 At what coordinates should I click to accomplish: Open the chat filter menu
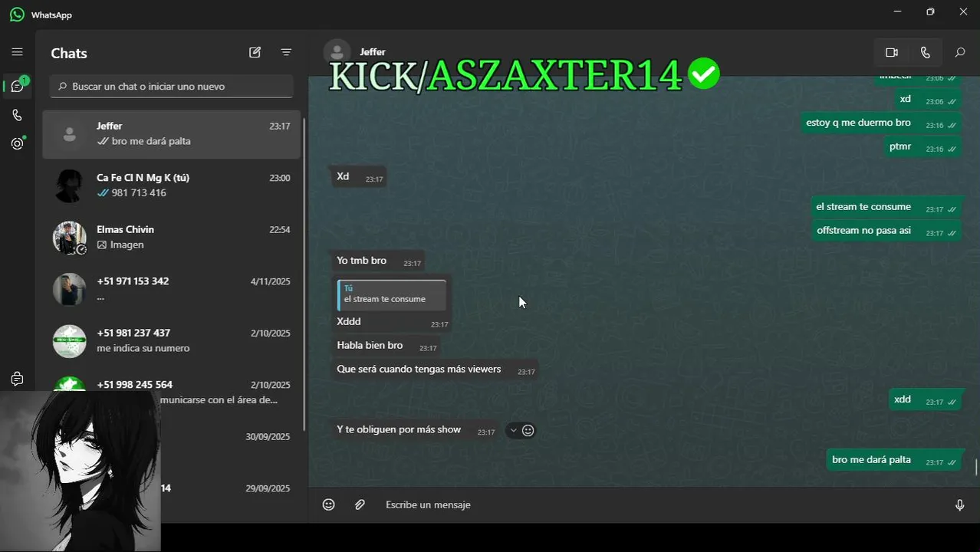point(286,52)
